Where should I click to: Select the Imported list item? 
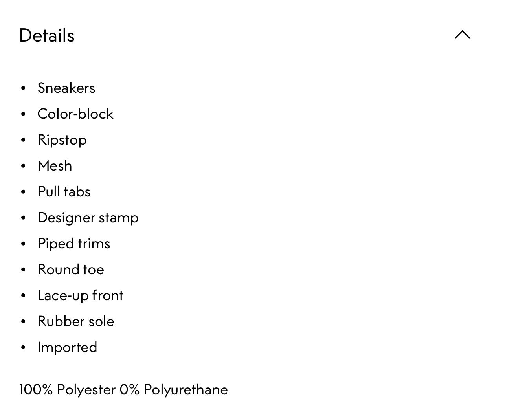click(x=67, y=348)
